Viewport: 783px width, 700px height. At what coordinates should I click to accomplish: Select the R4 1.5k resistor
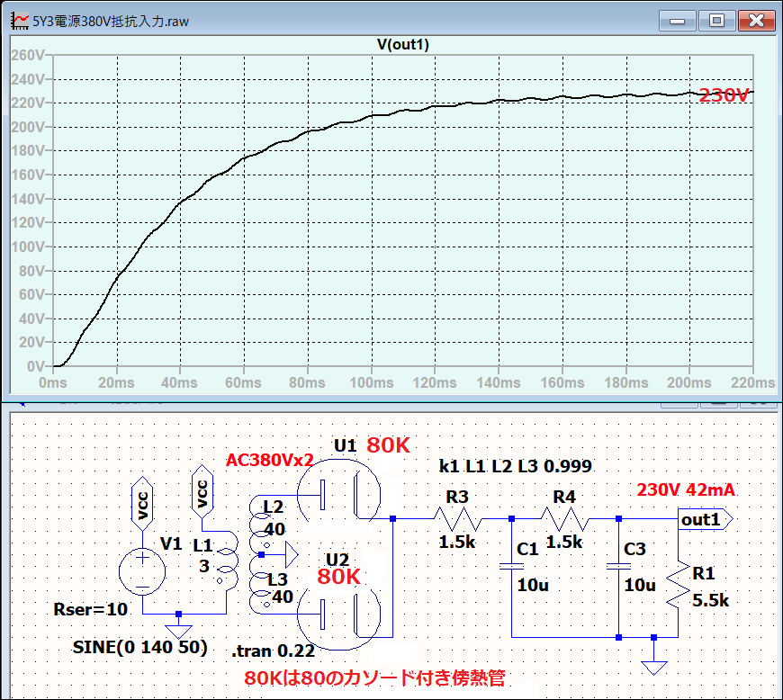point(563,519)
